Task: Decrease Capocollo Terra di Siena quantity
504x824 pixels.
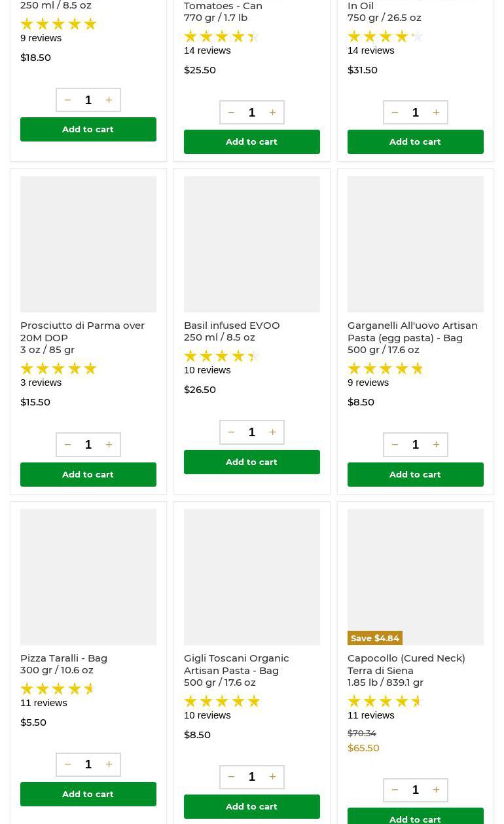Action: pos(395,790)
